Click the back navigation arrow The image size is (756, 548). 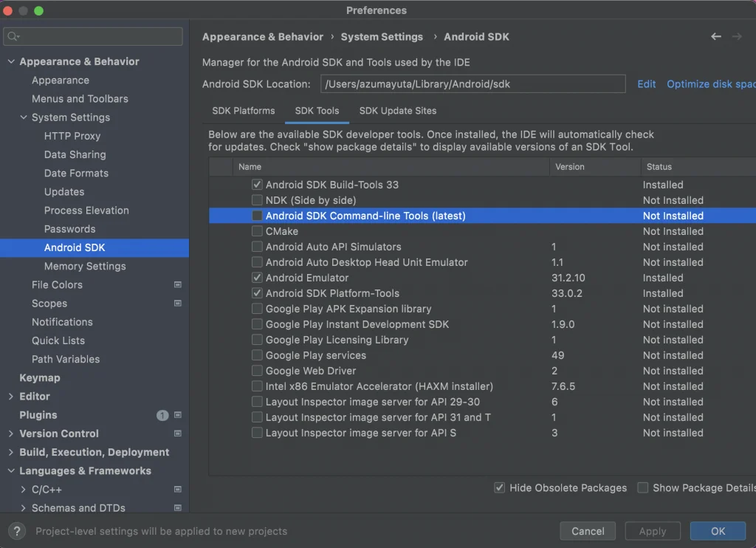tap(716, 37)
